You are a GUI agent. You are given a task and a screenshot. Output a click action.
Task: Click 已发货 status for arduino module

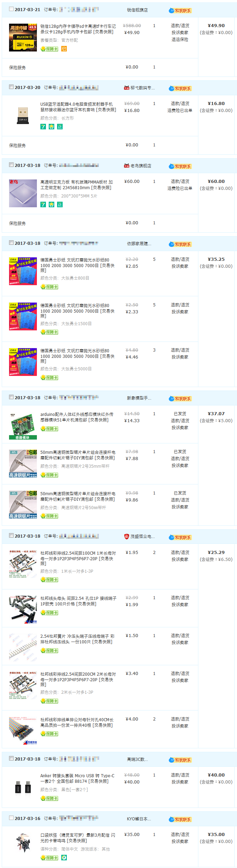180,414
